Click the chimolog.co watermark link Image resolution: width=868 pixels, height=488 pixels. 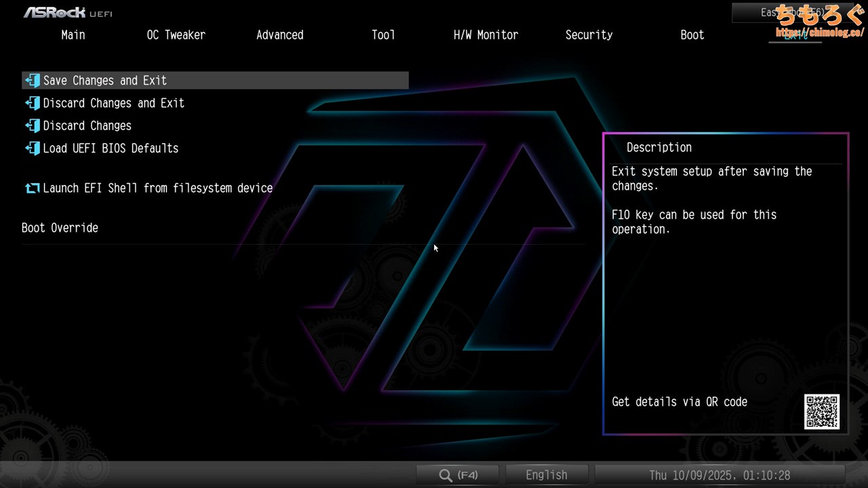point(819,32)
